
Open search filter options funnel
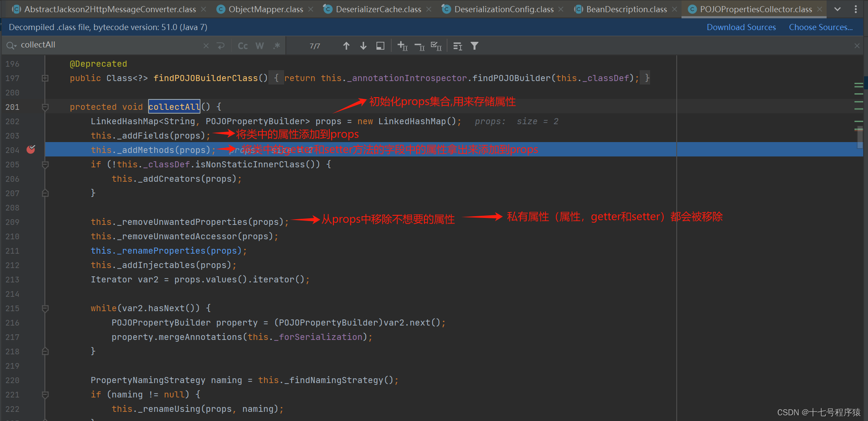point(475,46)
